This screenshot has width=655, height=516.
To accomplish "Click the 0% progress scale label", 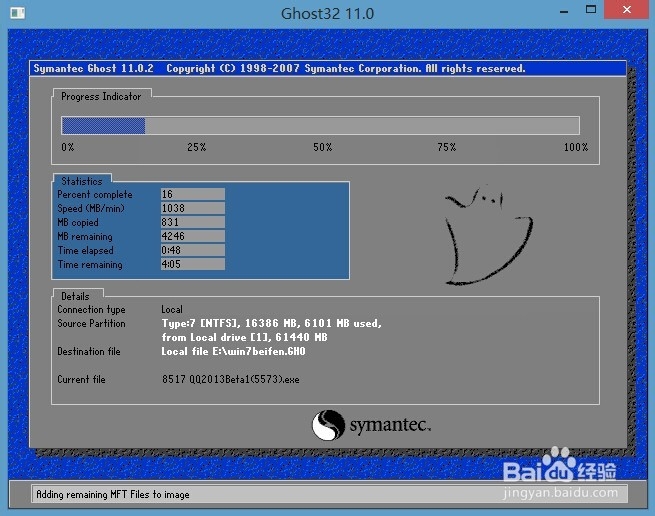I will point(68,147).
